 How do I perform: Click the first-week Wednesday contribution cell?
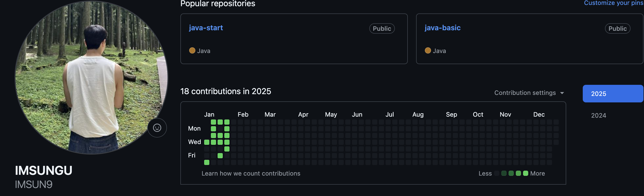(207, 142)
